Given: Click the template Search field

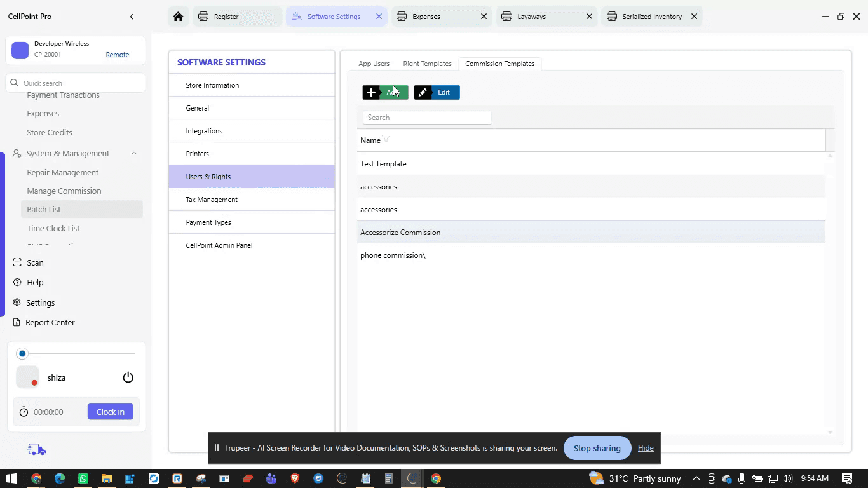Looking at the screenshot, I should pos(427,118).
